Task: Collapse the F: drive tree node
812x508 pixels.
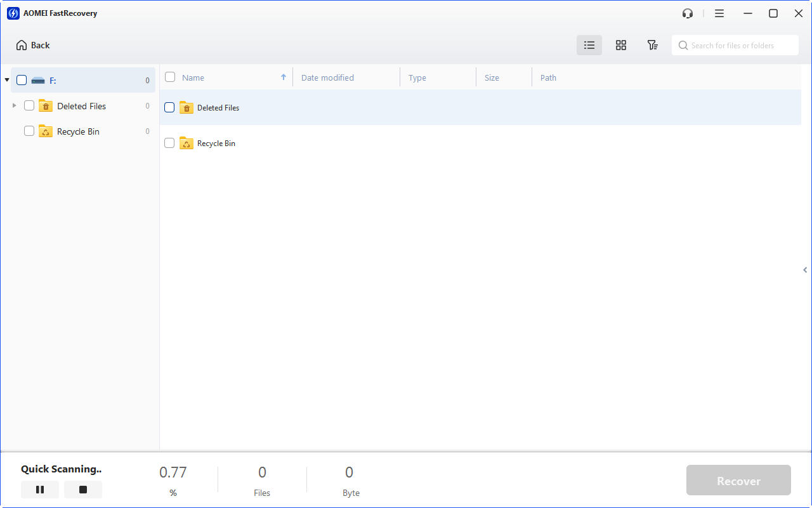Action: pyautogui.click(x=6, y=80)
